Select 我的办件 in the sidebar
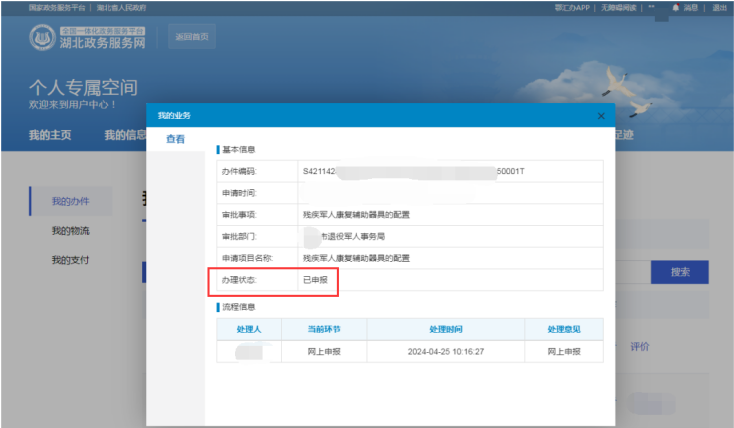This screenshot has width=734, height=428. click(x=71, y=202)
